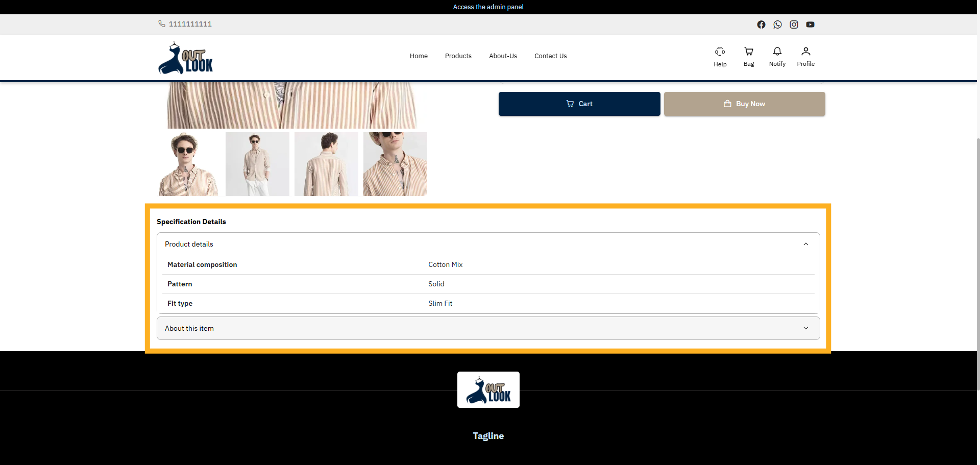Collapse the Product details section

(805, 244)
